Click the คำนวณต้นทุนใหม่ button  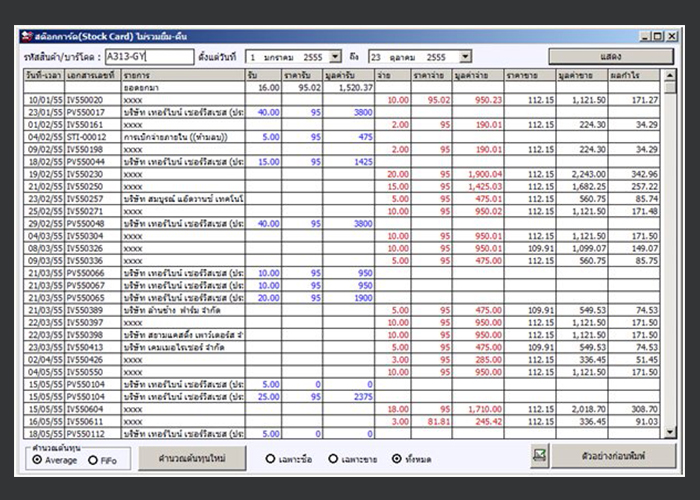point(192,458)
